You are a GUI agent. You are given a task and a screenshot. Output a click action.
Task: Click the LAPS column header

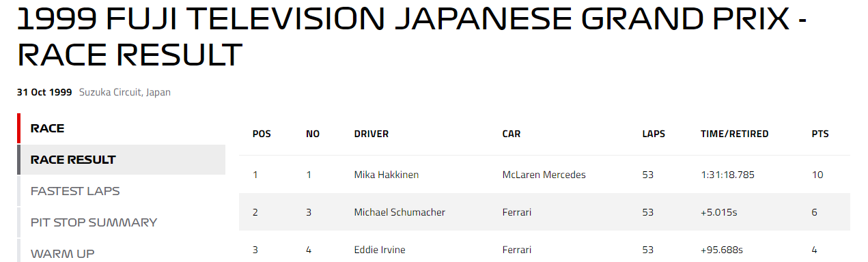654,134
